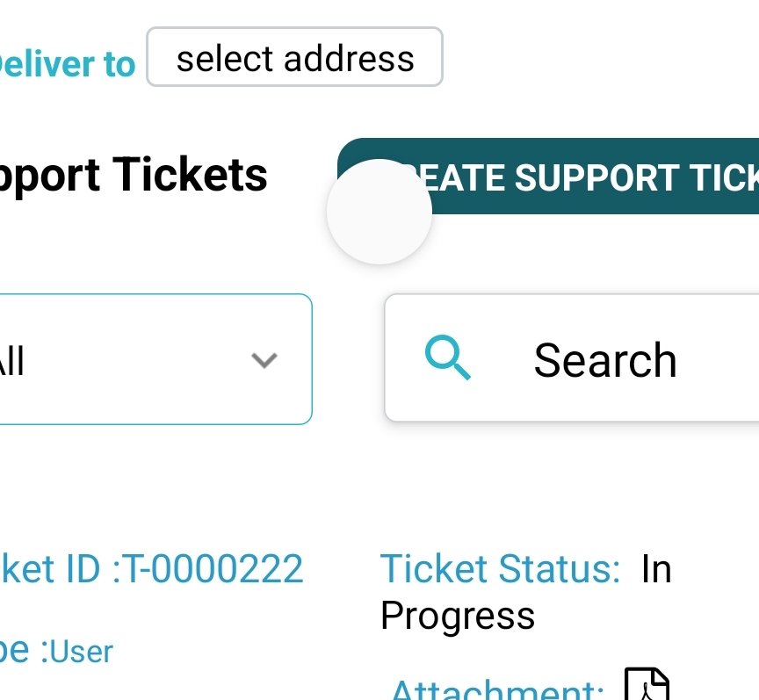Tap the round floating overlay circle
Image resolution: width=759 pixels, height=700 pixels.
tap(379, 212)
